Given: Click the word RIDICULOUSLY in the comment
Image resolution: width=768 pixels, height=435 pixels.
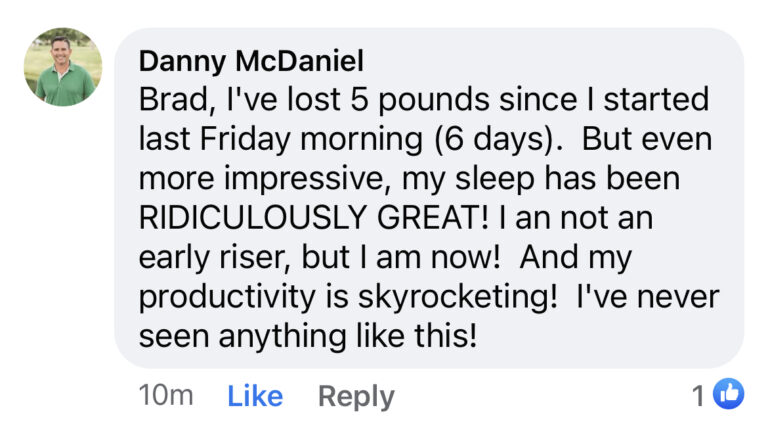Looking at the screenshot, I should (253, 218).
